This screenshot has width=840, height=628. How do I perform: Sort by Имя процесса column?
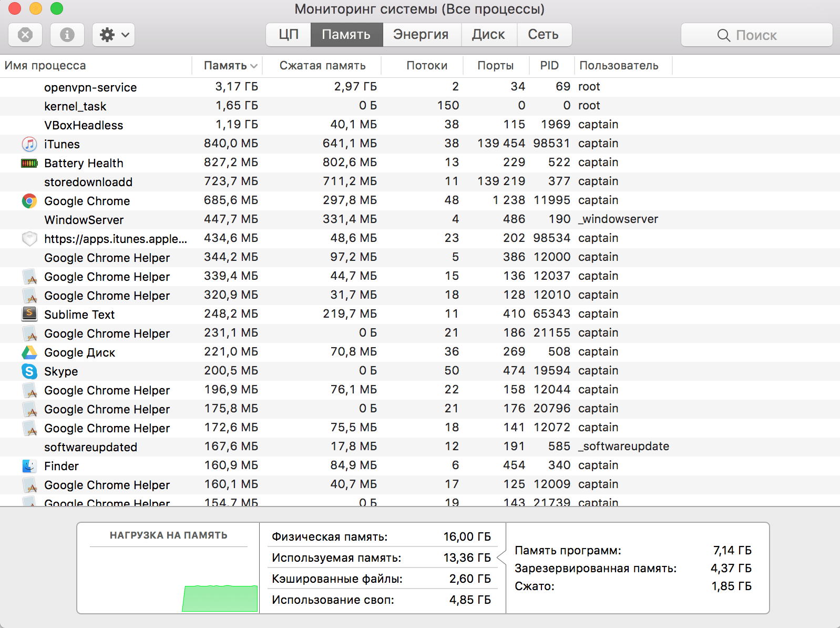96,66
